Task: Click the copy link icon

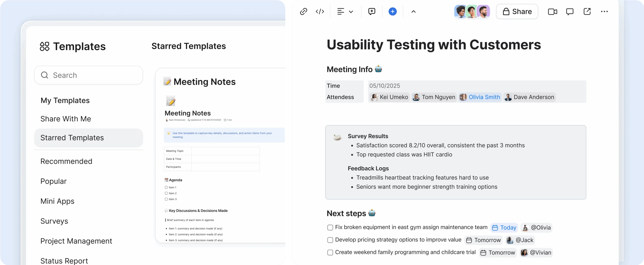Action: coord(303,12)
